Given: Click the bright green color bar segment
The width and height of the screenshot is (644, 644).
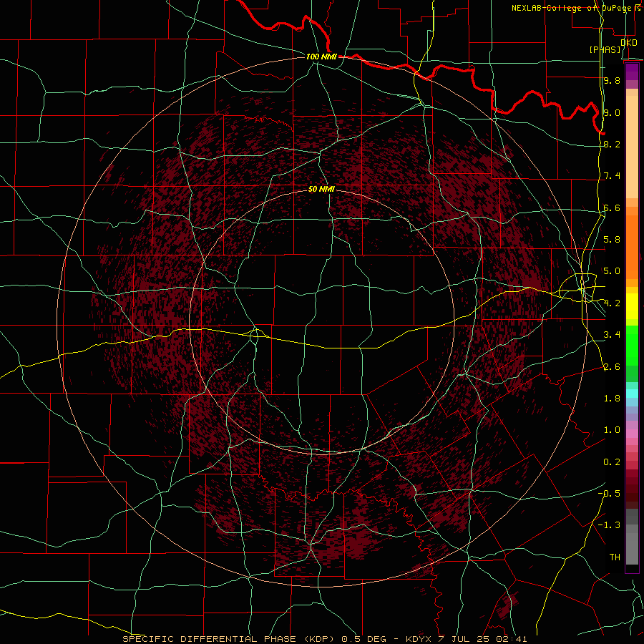Looking at the screenshot, I should click(x=632, y=345).
